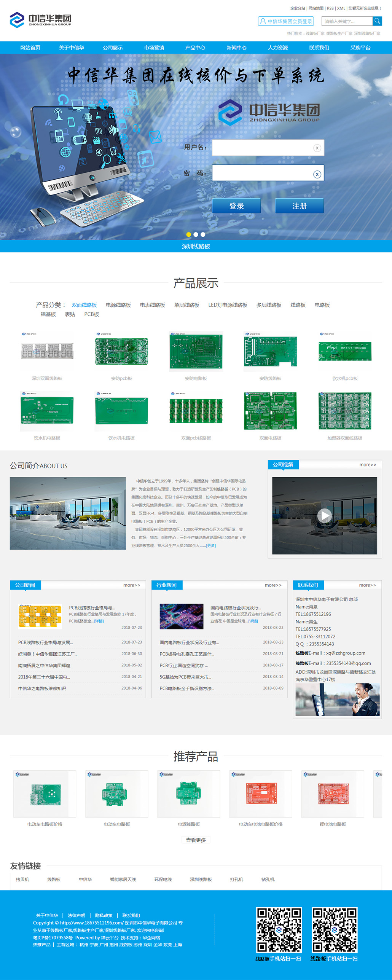Select the 铝基板 product category
This screenshot has height=980, width=392.
[48, 314]
